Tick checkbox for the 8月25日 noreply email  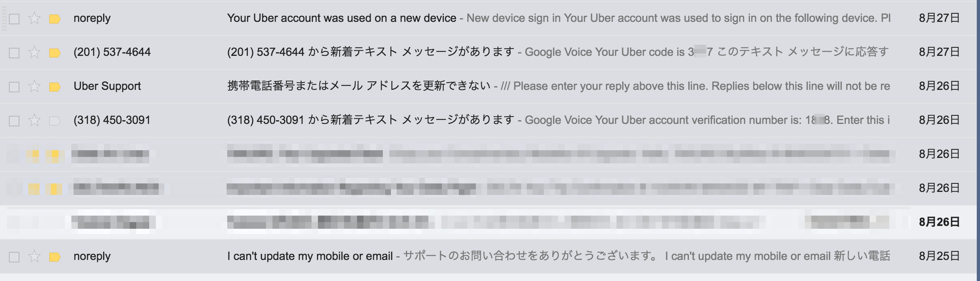tap(14, 257)
